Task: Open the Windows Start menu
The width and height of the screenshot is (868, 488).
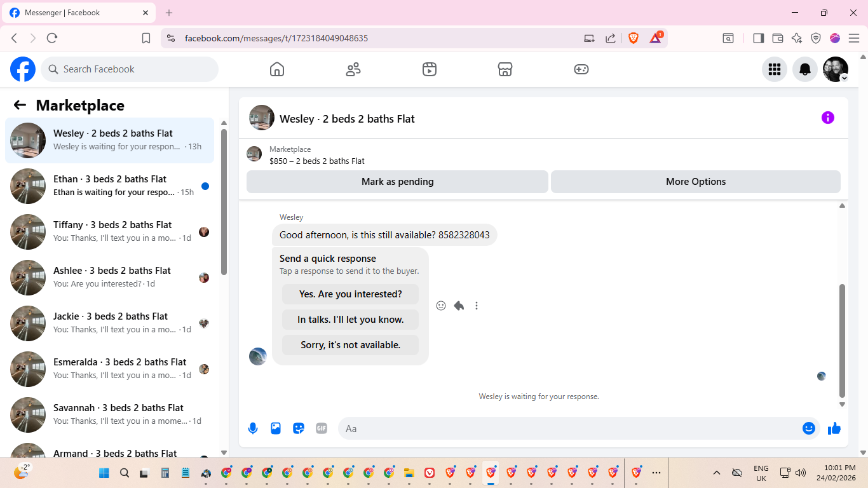Action: (x=104, y=473)
